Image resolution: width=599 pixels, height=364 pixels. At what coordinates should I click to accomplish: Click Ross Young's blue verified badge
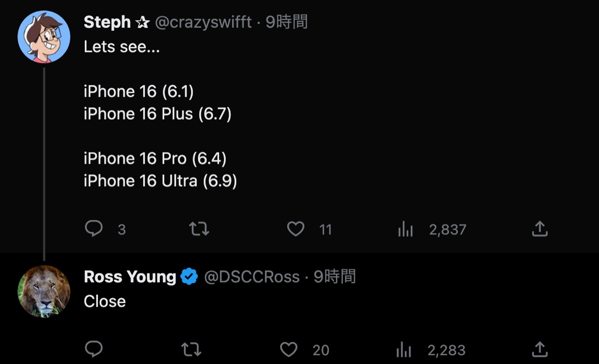[x=189, y=276]
